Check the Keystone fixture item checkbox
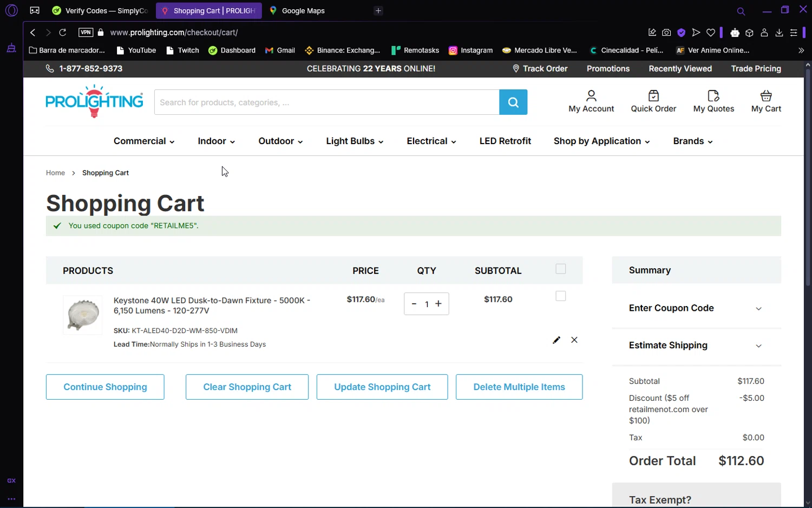This screenshot has width=812, height=508. pyautogui.click(x=561, y=296)
